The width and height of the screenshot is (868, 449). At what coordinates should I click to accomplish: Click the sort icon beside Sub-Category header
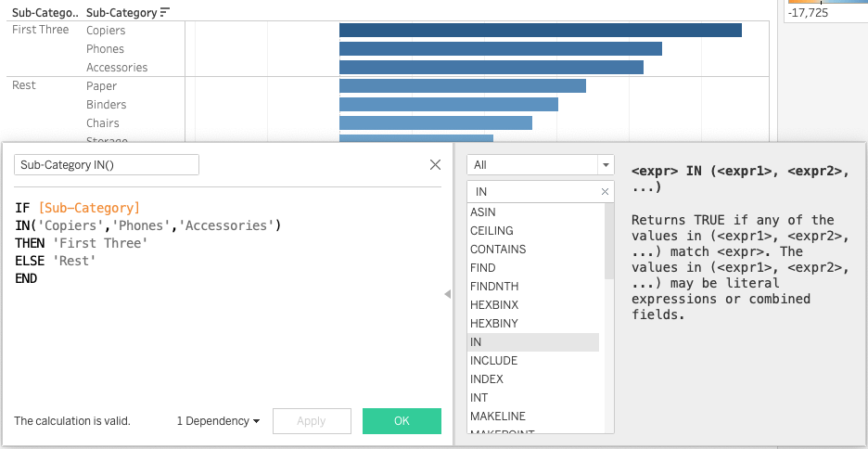165,13
